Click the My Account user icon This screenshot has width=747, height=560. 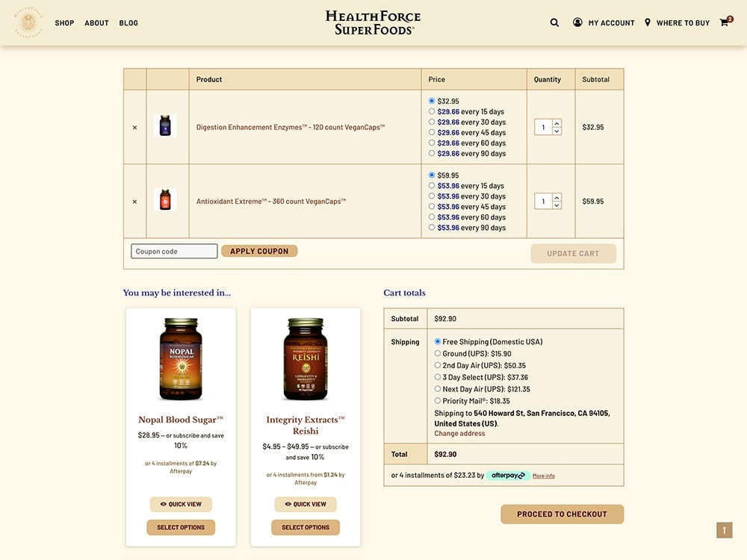point(577,22)
